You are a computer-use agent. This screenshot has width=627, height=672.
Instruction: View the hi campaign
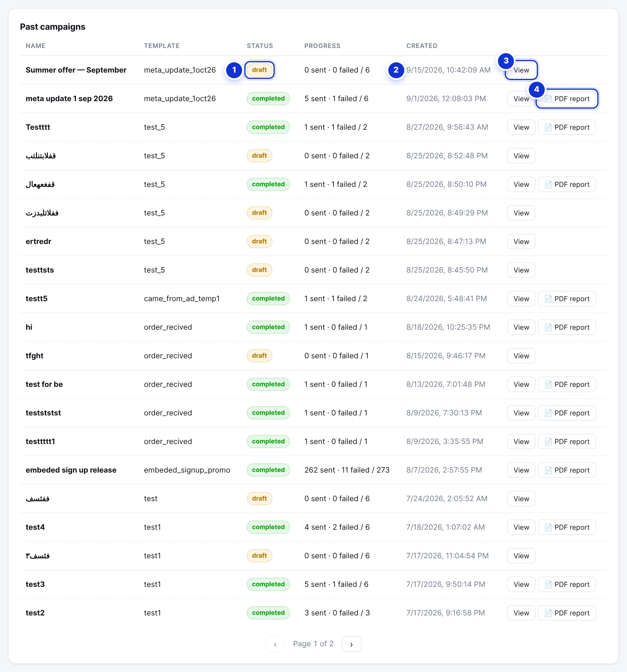[521, 327]
